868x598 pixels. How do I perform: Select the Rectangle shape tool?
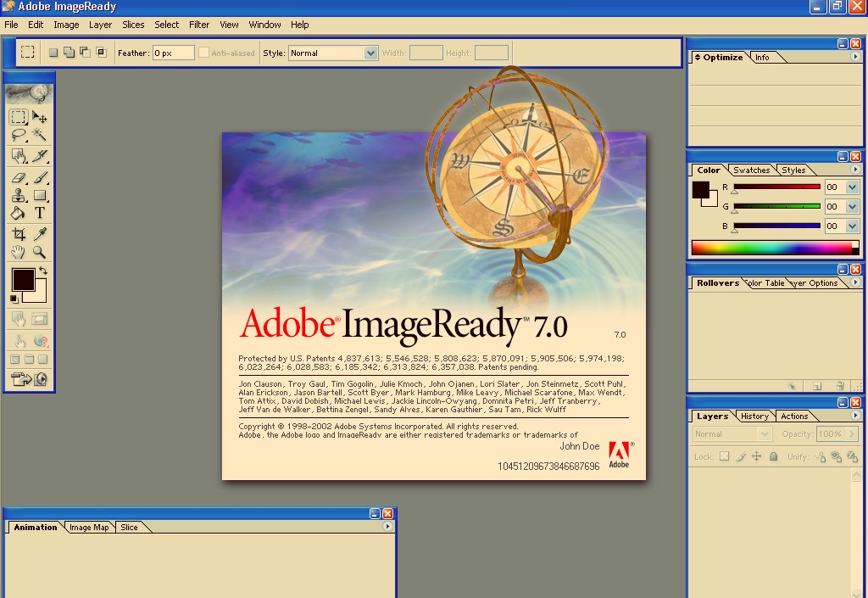tap(39, 195)
